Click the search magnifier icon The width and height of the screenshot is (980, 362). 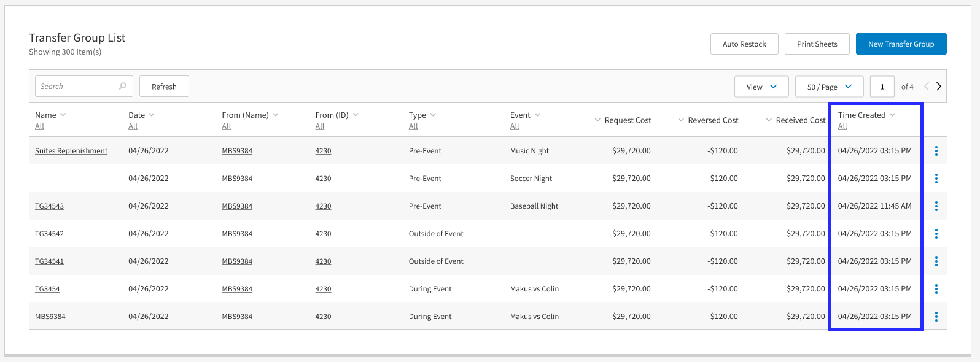point(123,87)
